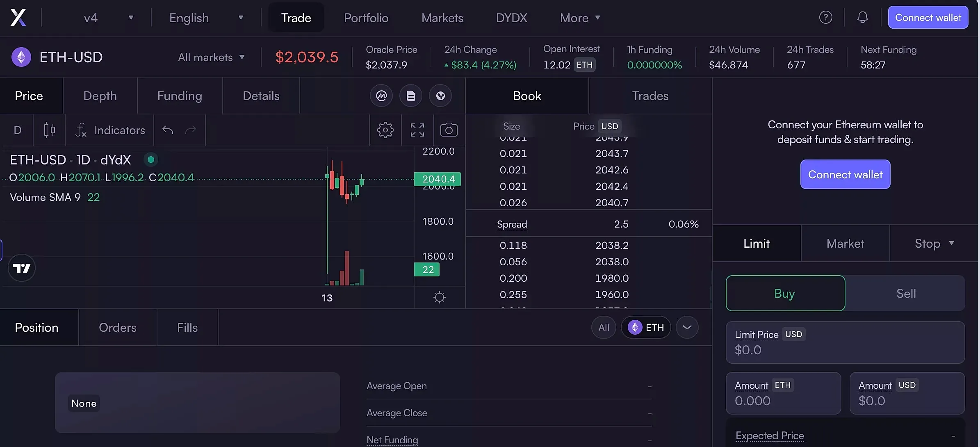This screenshot has width=980, height=447.
Task: Toggle order book price USD unit
Action: pos(609,126)
